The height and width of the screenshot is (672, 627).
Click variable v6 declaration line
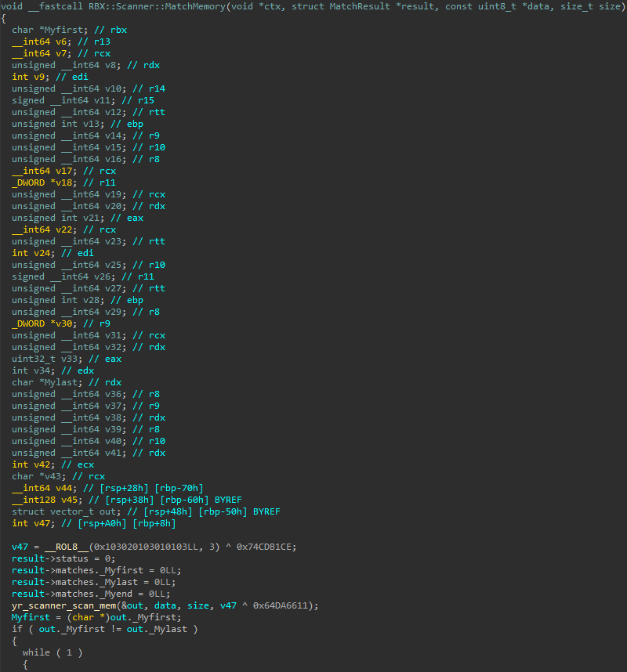click(x=61, y=42)
